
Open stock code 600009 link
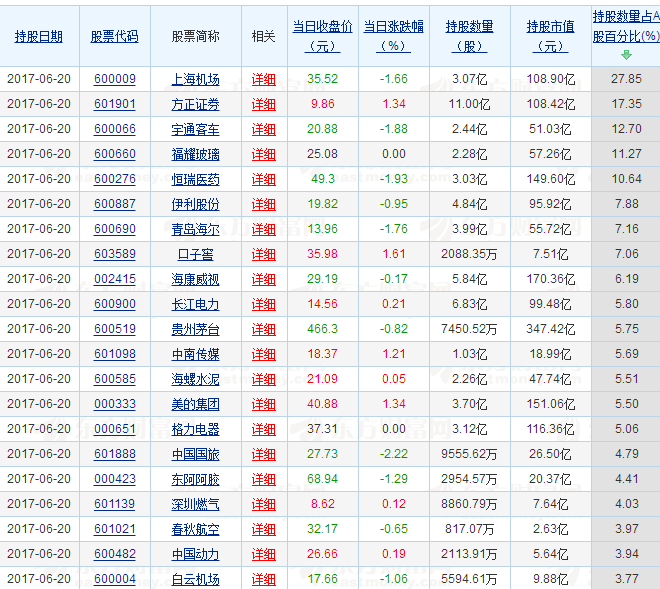[x=114, y=79]
